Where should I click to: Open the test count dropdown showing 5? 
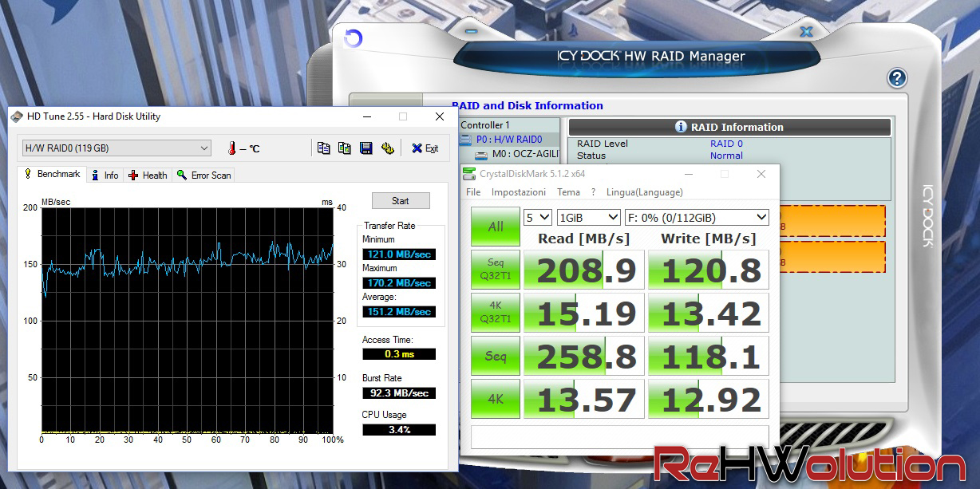538,217
